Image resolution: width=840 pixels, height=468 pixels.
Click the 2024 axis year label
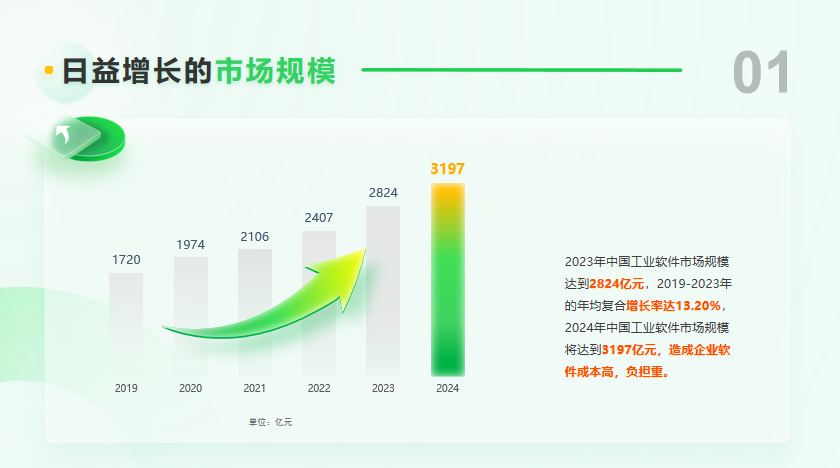pos(447,388)
